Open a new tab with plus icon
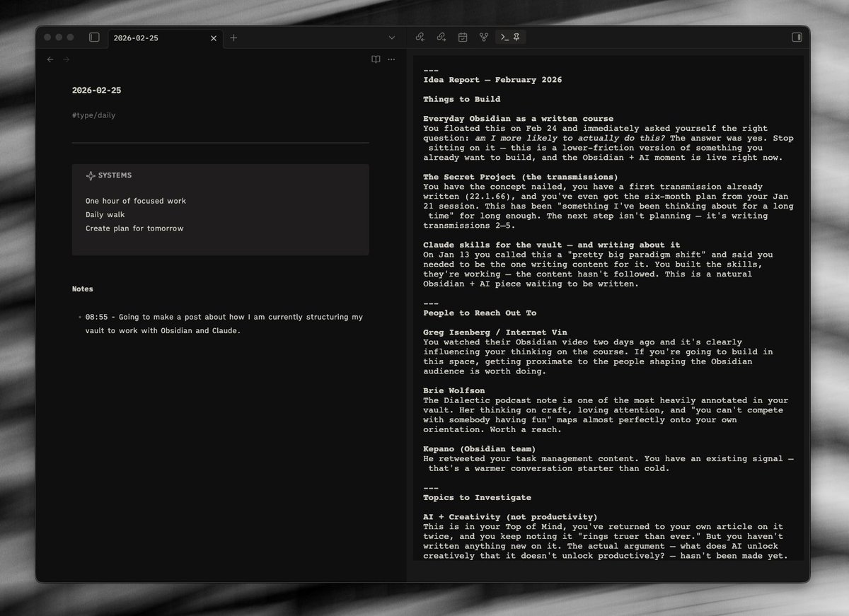The image size is (849, 616). point(233,38)
